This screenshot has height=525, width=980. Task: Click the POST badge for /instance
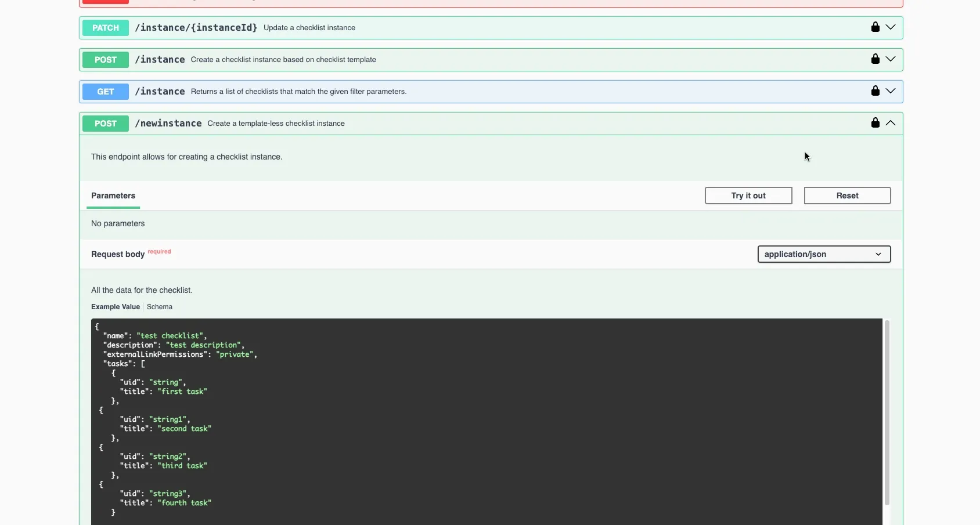point(106,60)
